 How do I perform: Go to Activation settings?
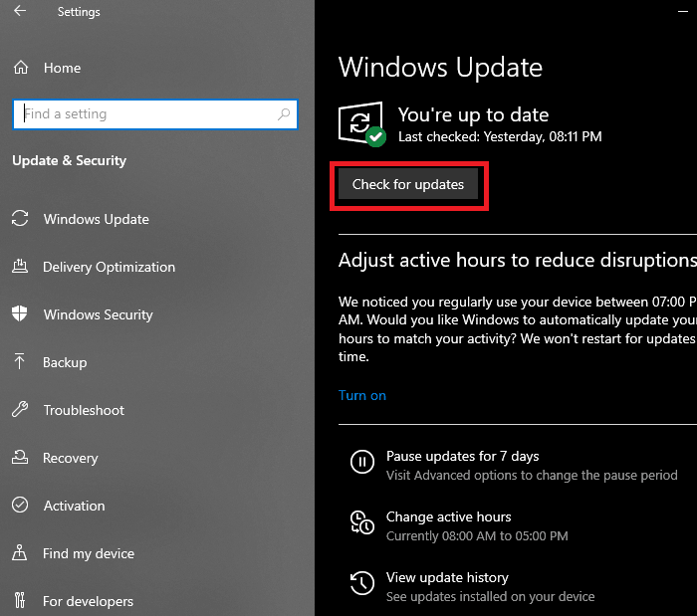[x=75, y=506]
